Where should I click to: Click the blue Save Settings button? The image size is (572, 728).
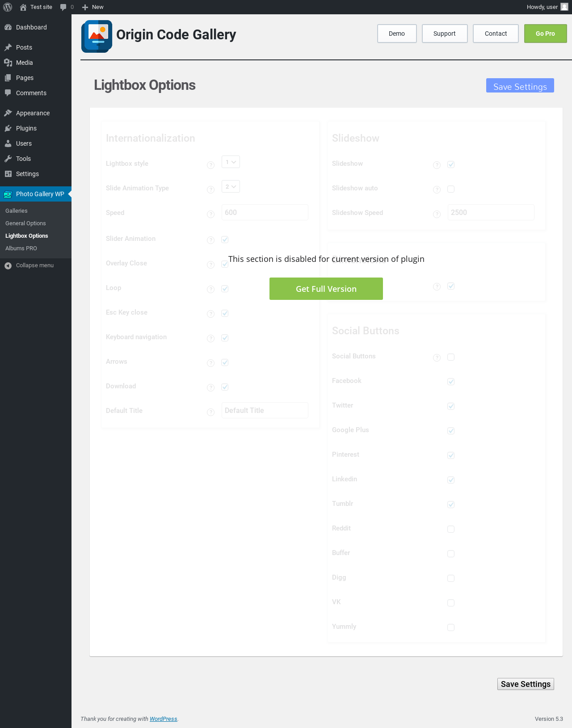(520, 85)
